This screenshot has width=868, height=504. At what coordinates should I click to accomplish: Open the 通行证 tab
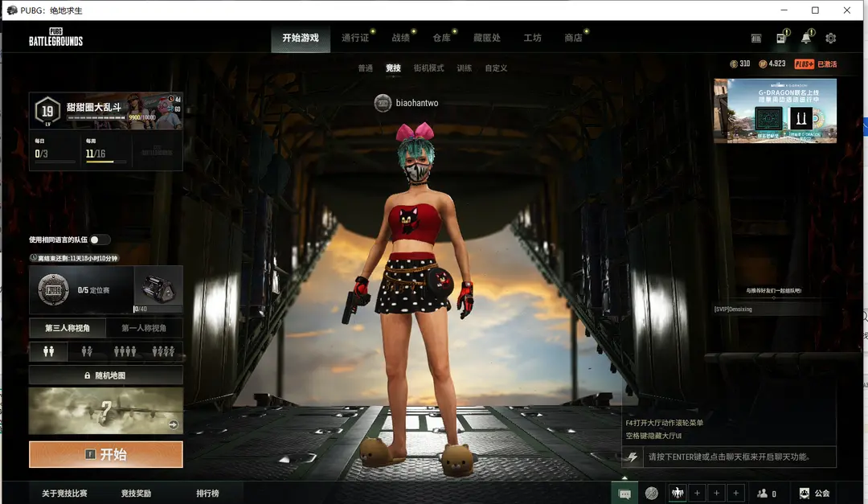(x=355, y=38)
